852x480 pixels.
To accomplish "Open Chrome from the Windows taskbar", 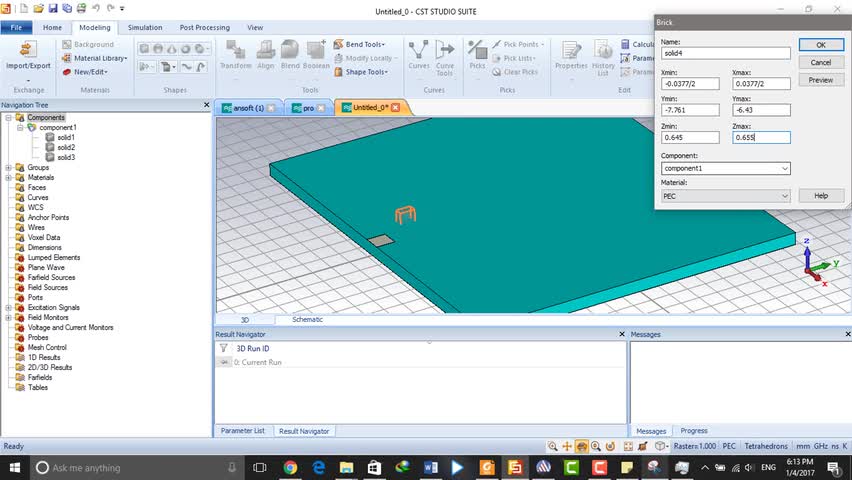I will [x=290, y=467].
